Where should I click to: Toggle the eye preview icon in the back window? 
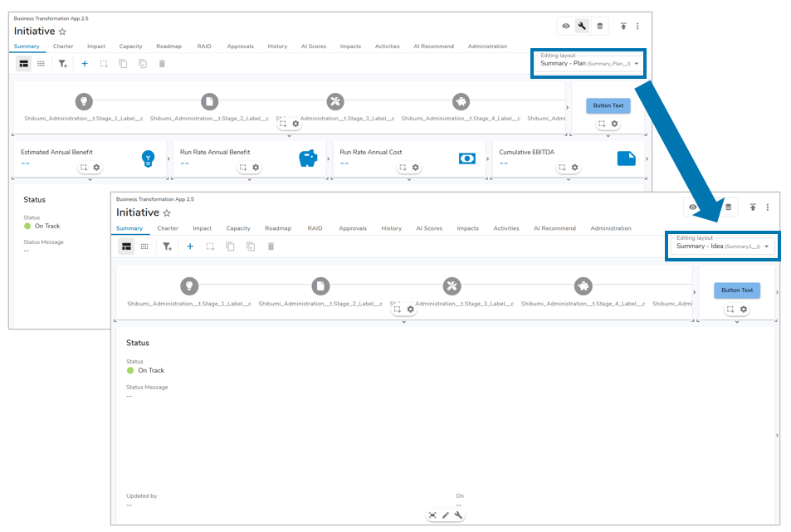tap(566, 26)
